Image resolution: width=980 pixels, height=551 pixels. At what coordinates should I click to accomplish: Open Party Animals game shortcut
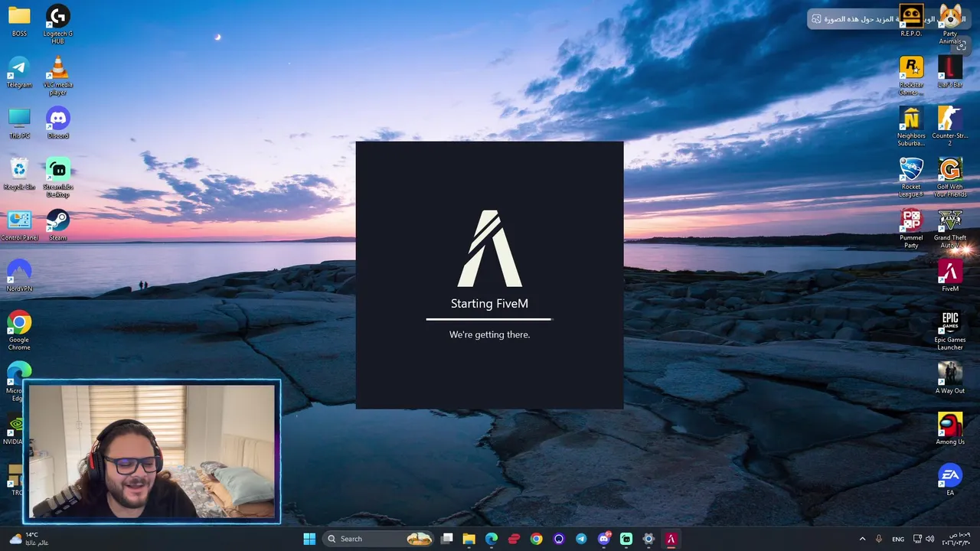(950, 24)
